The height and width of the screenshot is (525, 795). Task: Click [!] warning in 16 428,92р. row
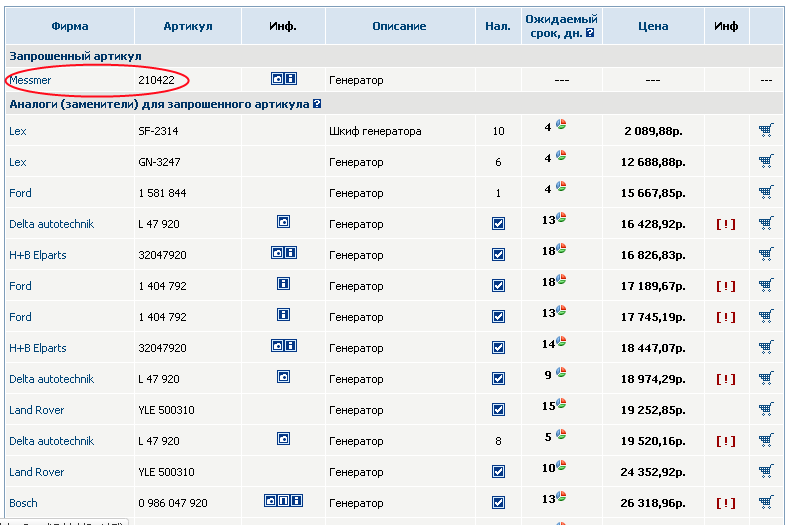point(726,224)
